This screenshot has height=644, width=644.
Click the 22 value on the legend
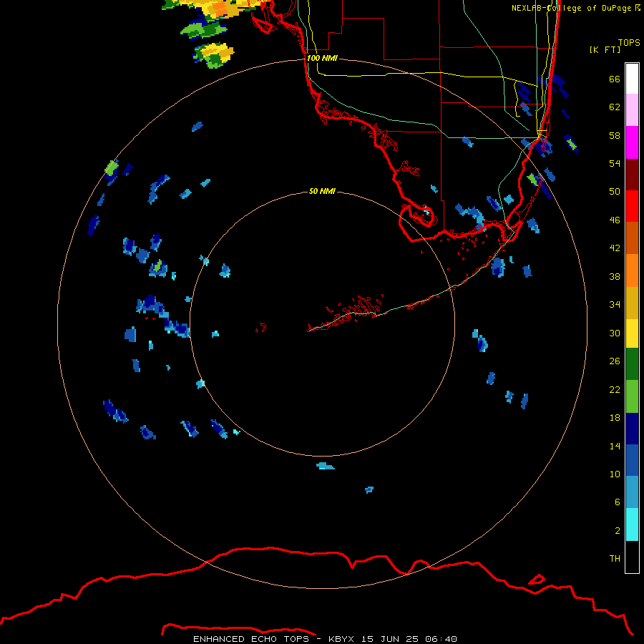click(x=615, y=389)
